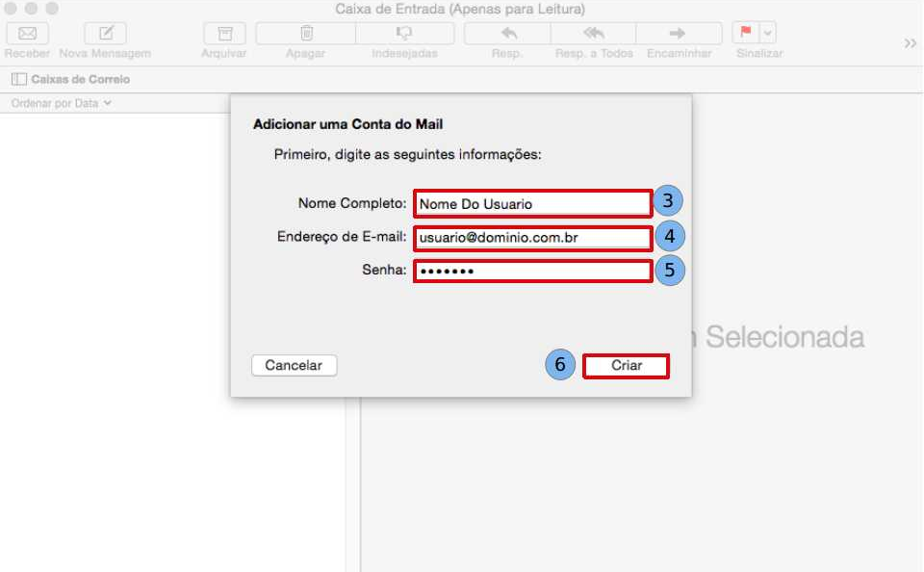Open the Ordenar por Data sort menu
This screenshot has height=572, width=924.
click(62, 103)
